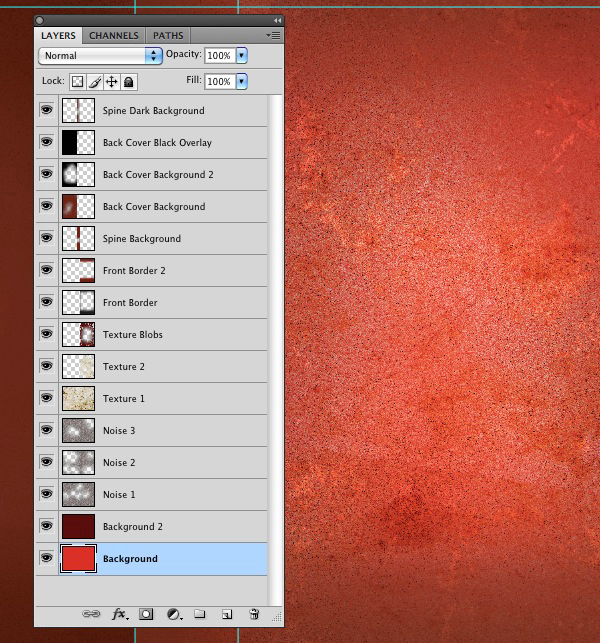Viewport: 600px width, 643px height.
Task: Toggle Lock position move icon
Action: 112,82
